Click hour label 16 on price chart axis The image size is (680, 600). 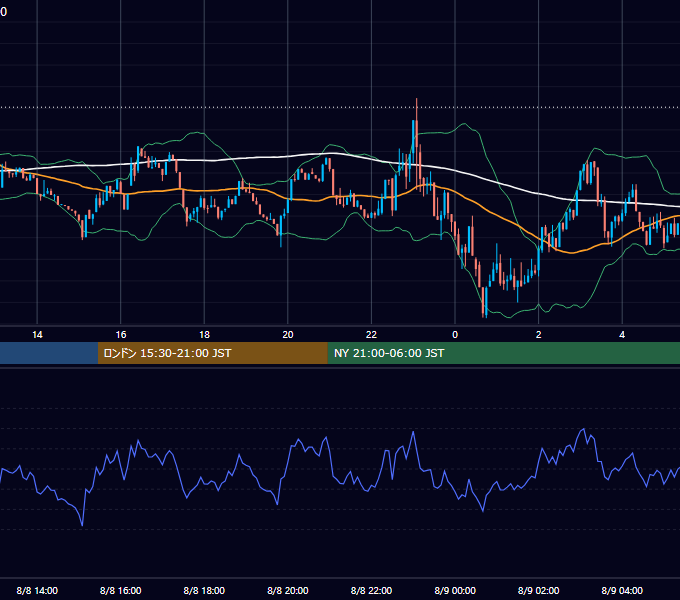coord(121,335)
